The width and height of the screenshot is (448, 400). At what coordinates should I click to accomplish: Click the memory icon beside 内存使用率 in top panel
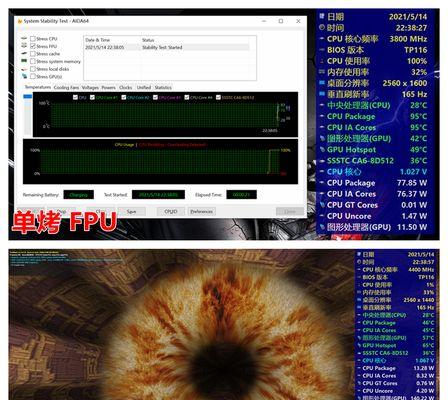[322, 72]
